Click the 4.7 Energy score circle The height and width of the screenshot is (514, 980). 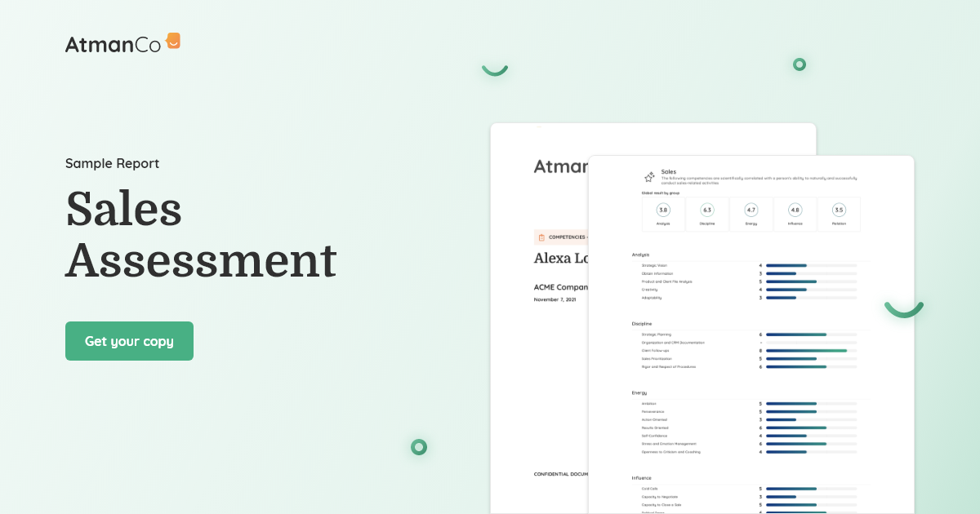point(751,210)
